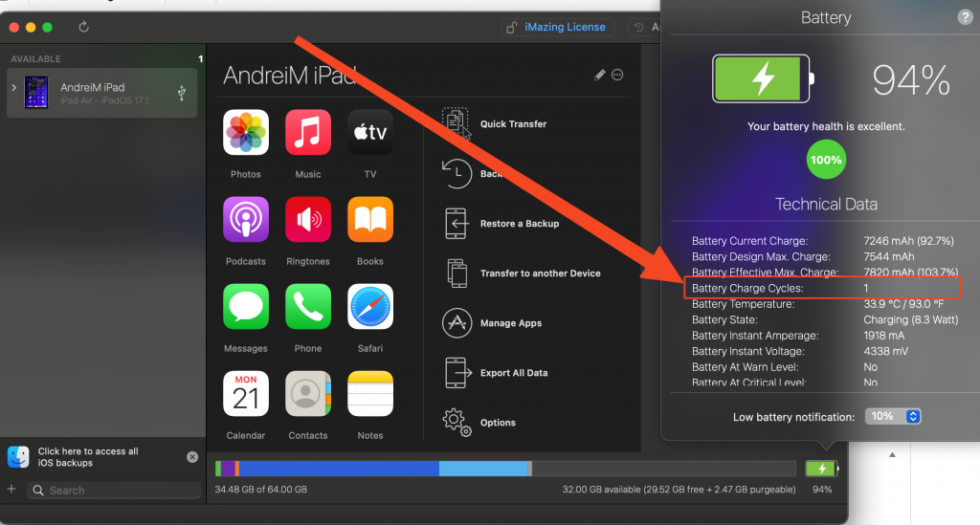The width and height of the screenshot is (980, 525).
Task: Click the Finder icon in backups notice
Action: tap(19, 457)
